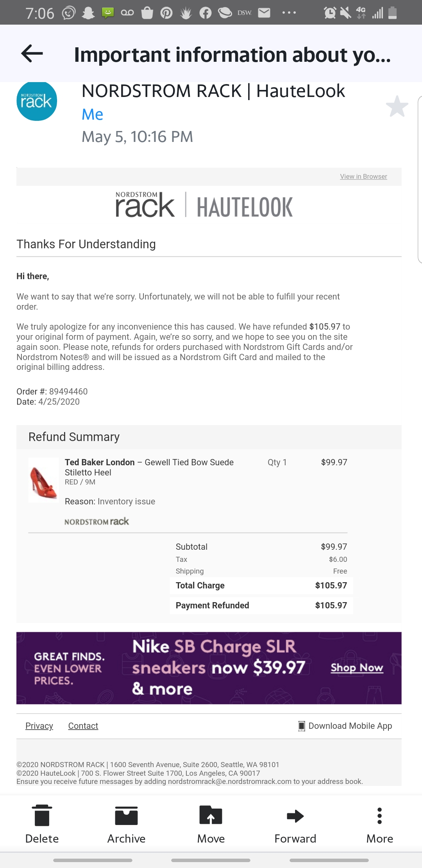
Task: Click the View in Browser link
Action: point(363,177)
